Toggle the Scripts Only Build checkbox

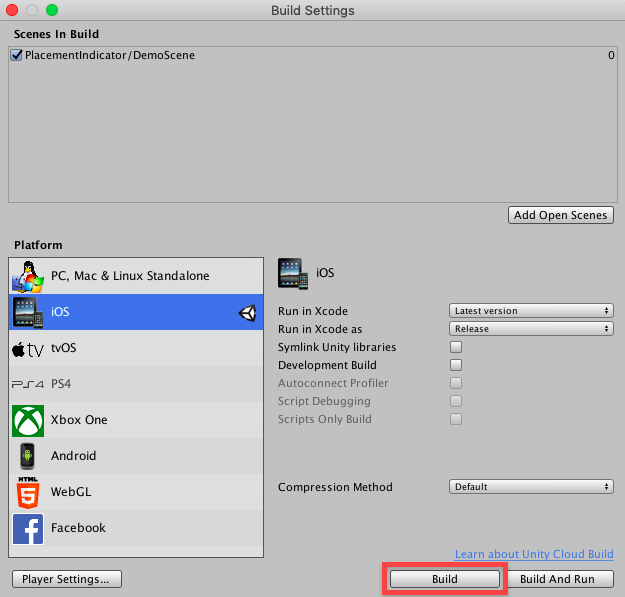pyautogui.click(x=456, y=419)
